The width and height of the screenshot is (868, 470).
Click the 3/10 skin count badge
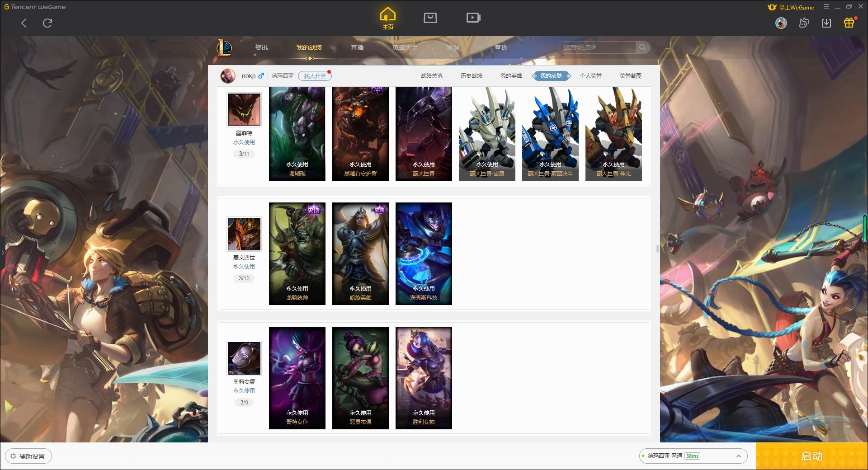point(244,278)
